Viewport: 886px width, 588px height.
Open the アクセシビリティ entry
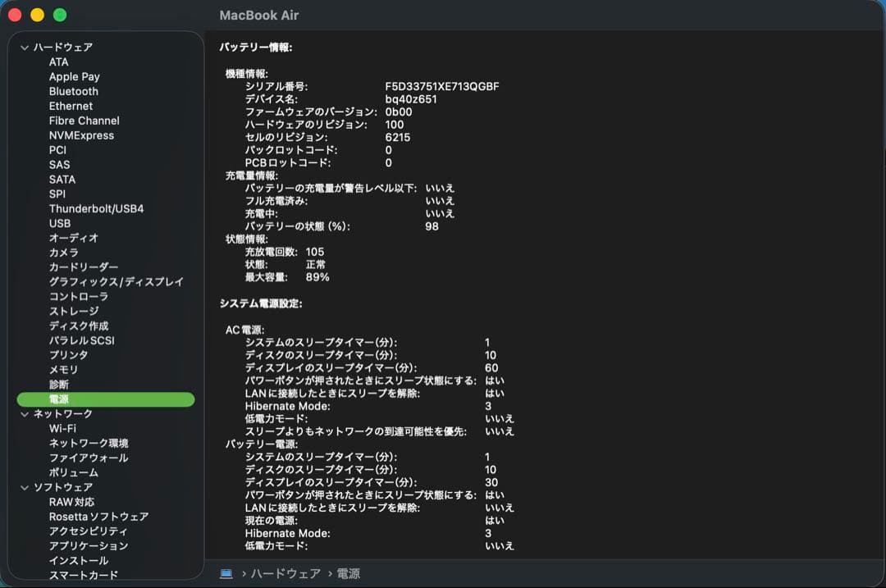[88, 531]
